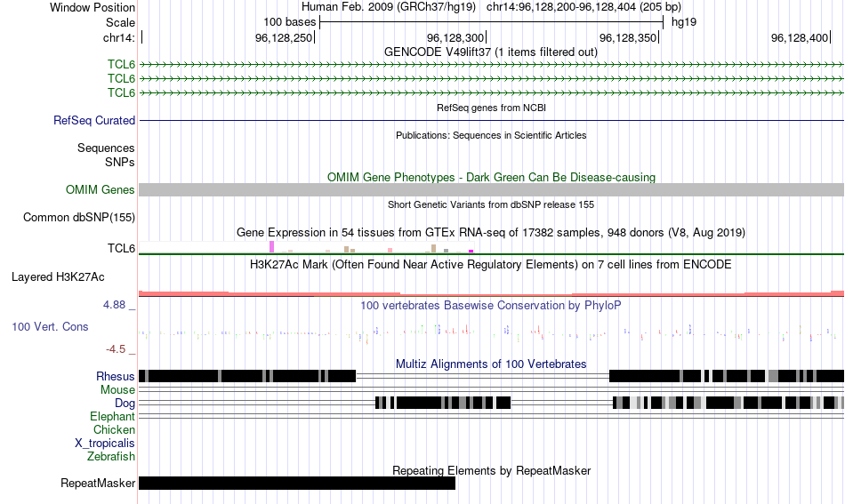Viewport: 845px width, 504px height.
Task: Click the pink H3K27Ac signal strip
Action: [x=492, y=293]
